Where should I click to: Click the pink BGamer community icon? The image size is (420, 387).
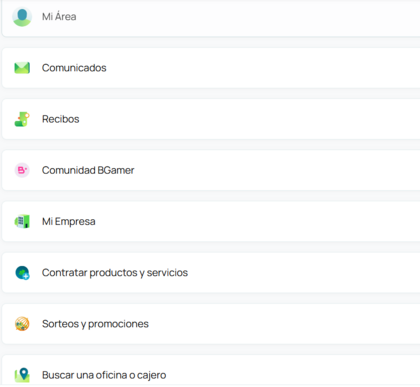[22, 170]
